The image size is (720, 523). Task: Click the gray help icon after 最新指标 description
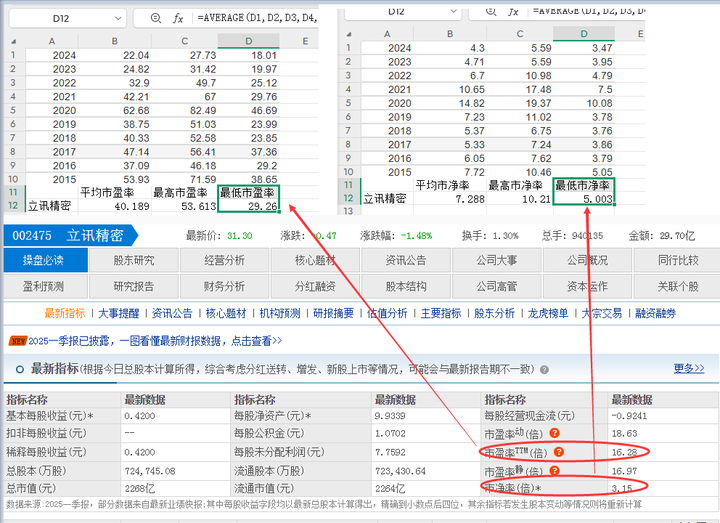coord(544,370)
